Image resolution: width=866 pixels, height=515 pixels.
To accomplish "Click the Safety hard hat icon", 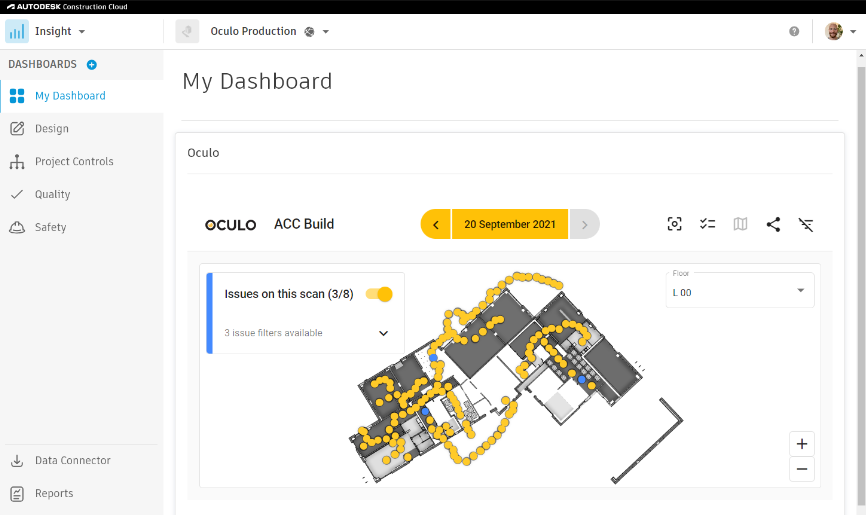I will [17, 227].
